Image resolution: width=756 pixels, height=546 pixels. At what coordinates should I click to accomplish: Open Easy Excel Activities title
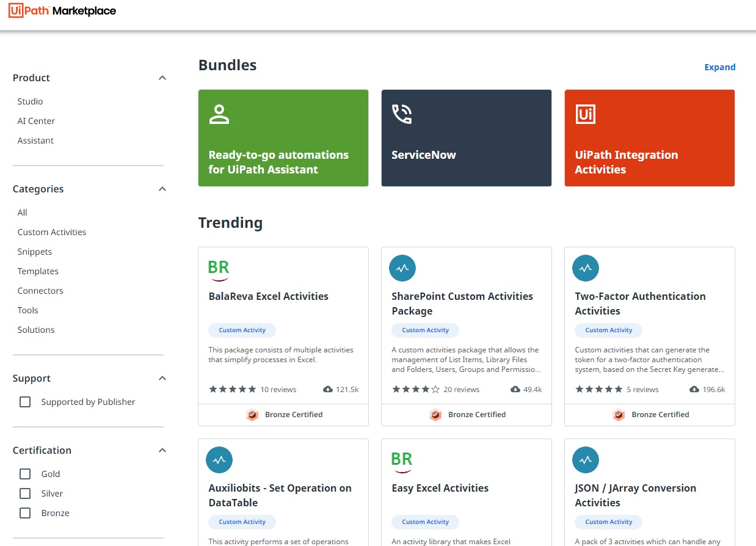pyautogui.click(x=440, y=488)
